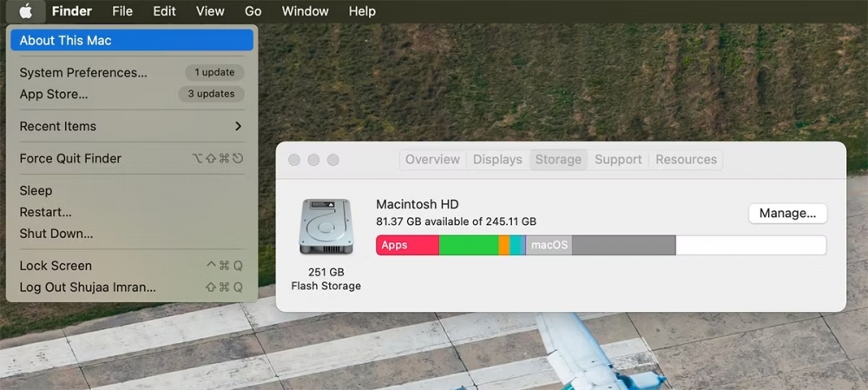
Task: Click the red Apps storage segment
Action: [x=407, y=245]
